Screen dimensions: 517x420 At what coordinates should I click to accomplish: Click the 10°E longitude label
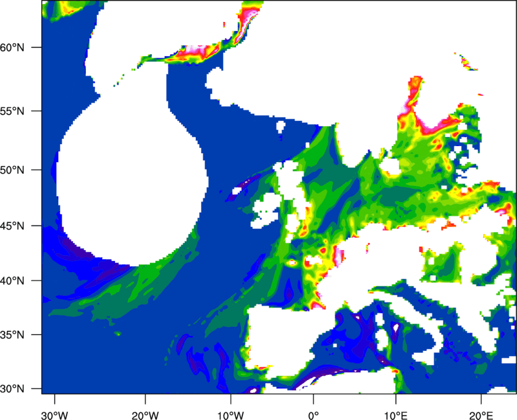(396, 415)
